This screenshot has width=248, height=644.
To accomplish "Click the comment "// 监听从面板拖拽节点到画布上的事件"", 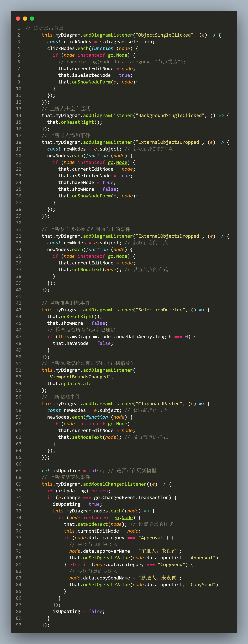I will click(86, 230).
